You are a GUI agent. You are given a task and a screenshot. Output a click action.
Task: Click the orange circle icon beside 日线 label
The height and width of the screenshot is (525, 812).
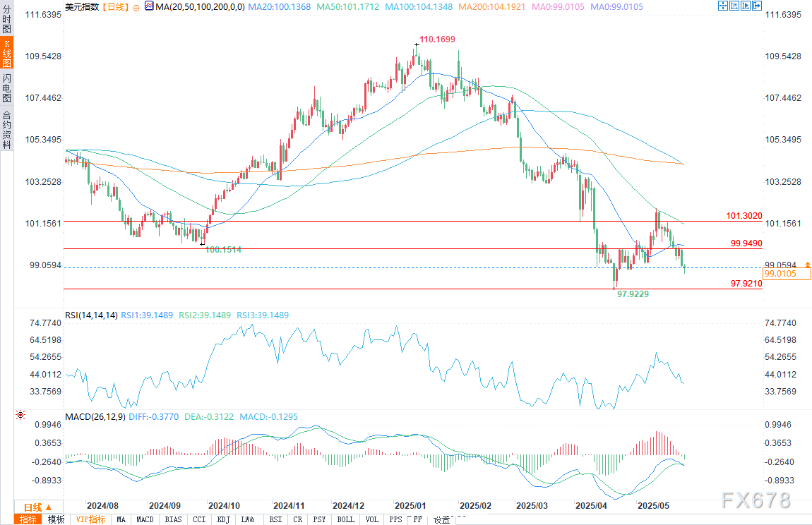tap(136, 7)
